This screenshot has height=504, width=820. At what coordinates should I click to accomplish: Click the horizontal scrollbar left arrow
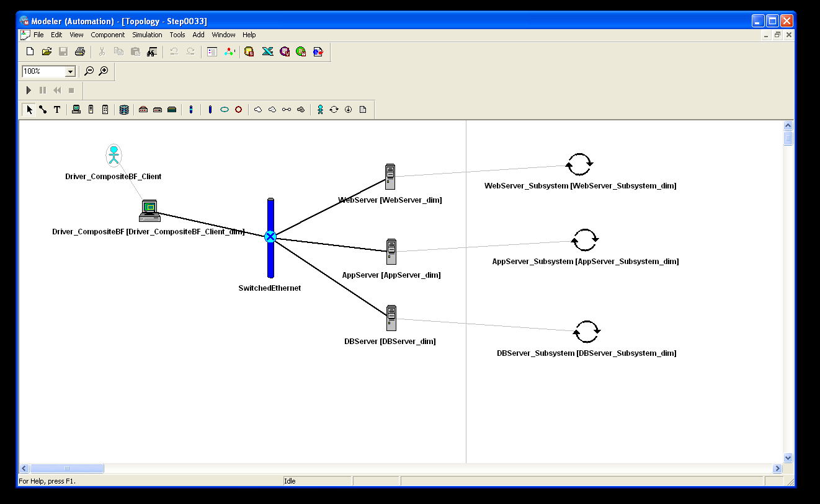coord(24,469)
